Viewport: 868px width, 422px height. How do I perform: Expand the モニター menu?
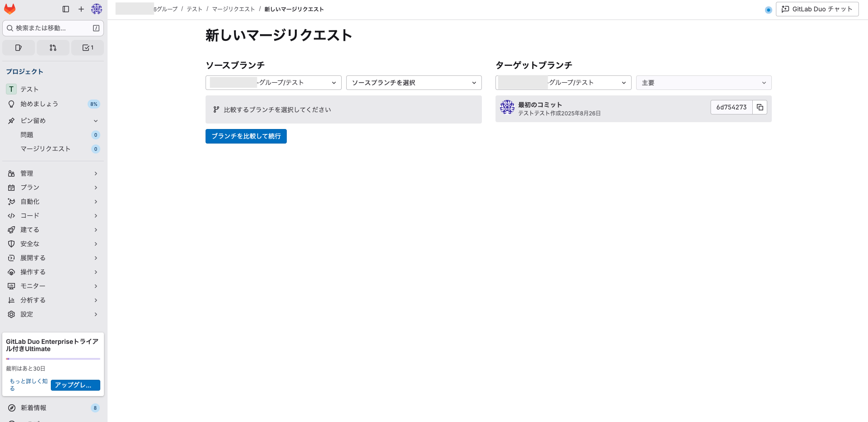pyautogui.click(x=53, y=286)
